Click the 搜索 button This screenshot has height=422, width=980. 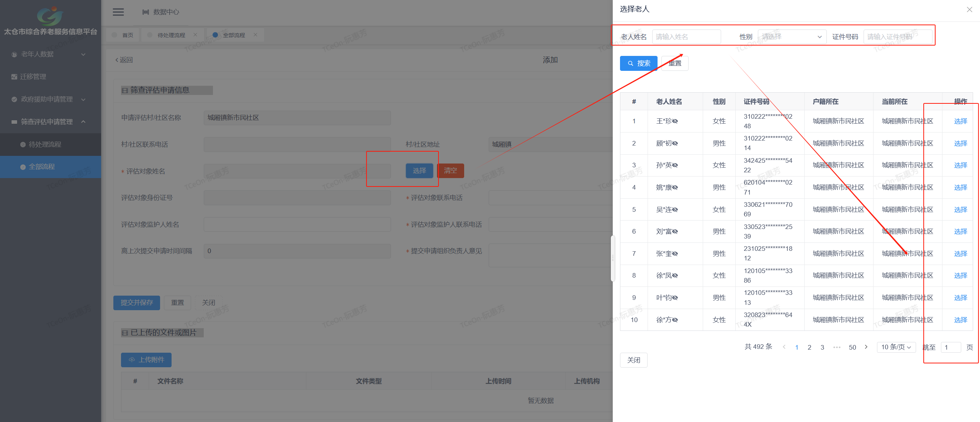(638, 63)
